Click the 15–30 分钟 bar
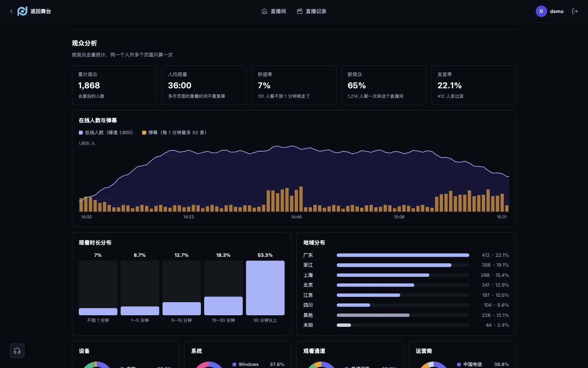Viewport: 588px width, 368px height. 223,306
